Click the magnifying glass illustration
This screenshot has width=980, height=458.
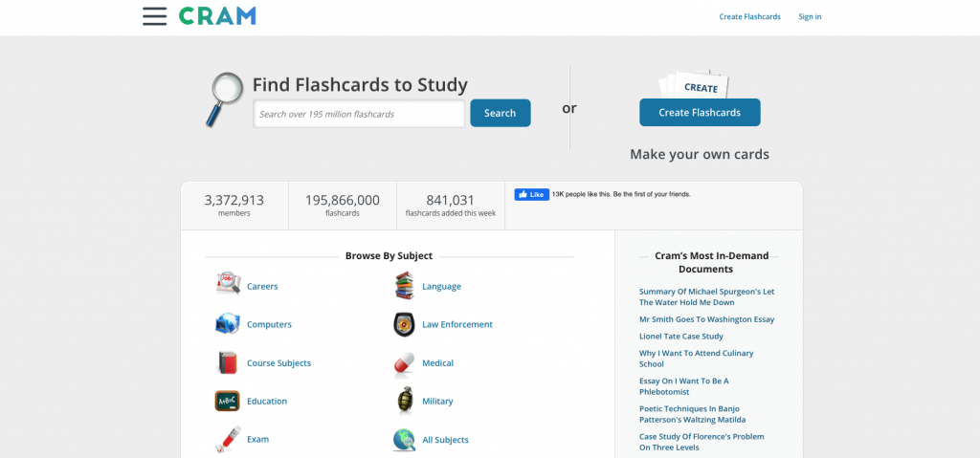click(224, 99)
